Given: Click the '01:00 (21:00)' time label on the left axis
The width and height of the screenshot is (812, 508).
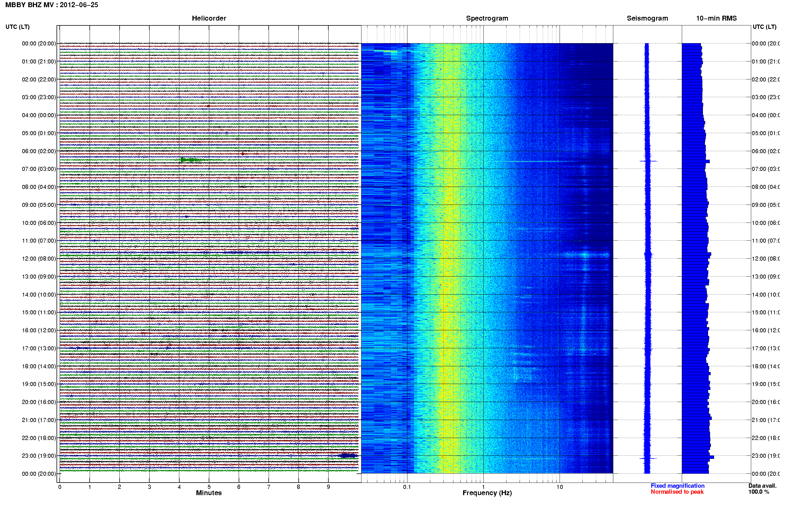Looking at the screenshot, I should 39,61.
